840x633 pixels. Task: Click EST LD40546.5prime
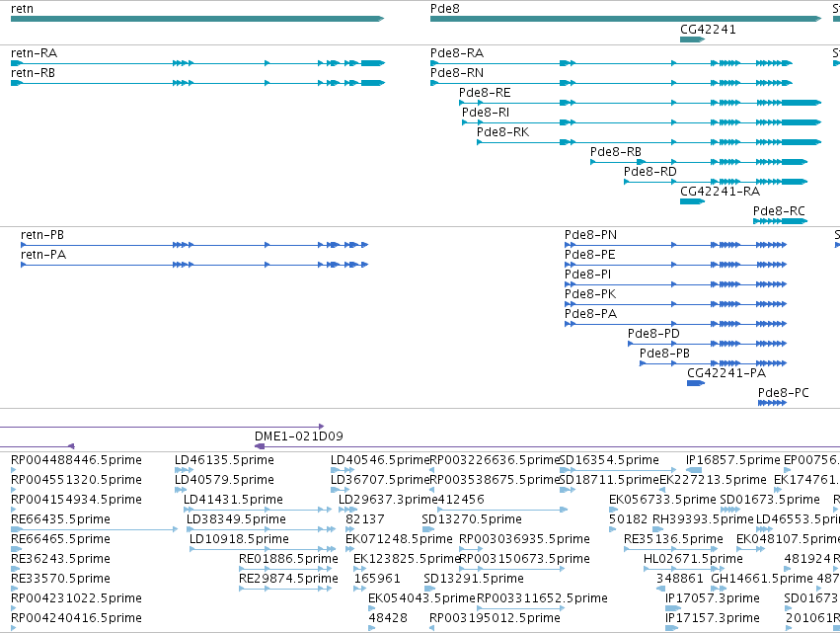pyautogui.click(x=380, y=460)
